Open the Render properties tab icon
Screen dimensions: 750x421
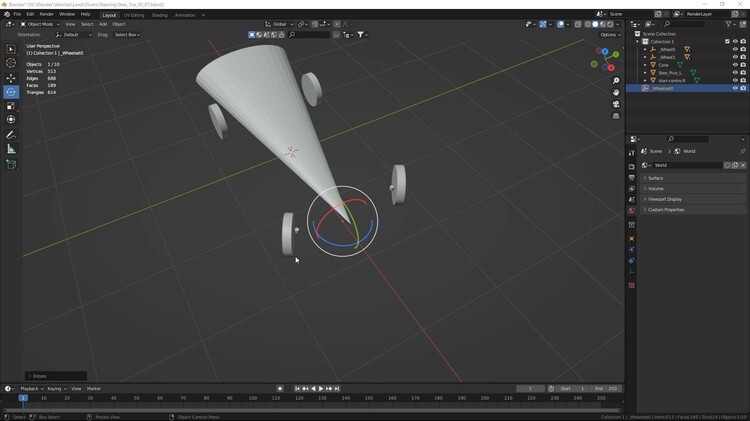pos(632,167)
